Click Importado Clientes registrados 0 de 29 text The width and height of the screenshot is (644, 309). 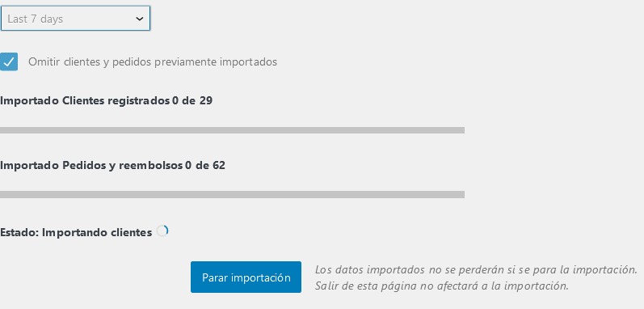coord(106,100)
